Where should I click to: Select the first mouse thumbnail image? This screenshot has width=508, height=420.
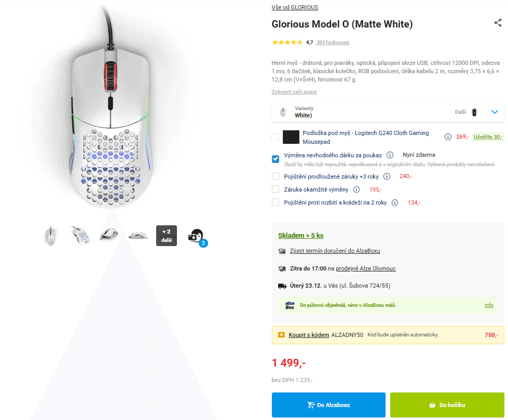50,236
